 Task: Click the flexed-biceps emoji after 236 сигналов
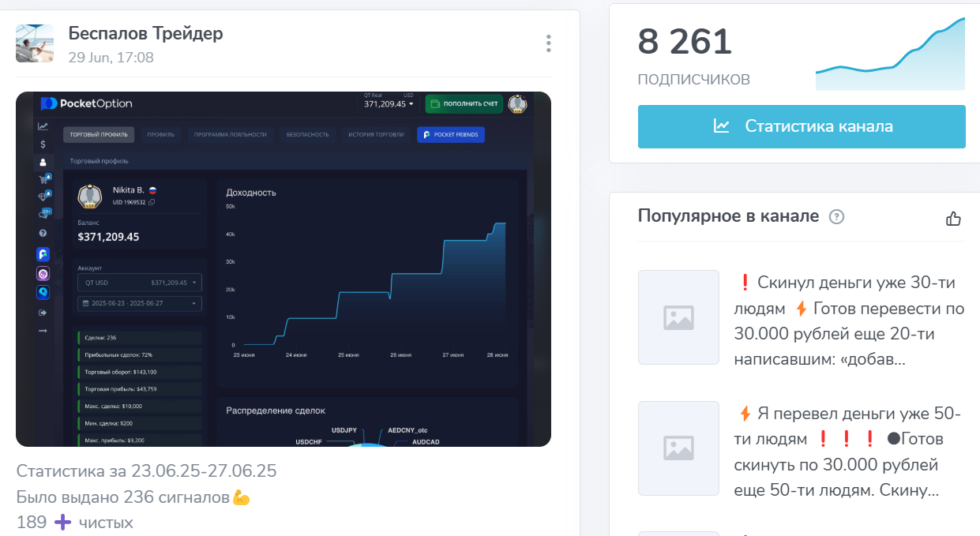tap(241, 498)
